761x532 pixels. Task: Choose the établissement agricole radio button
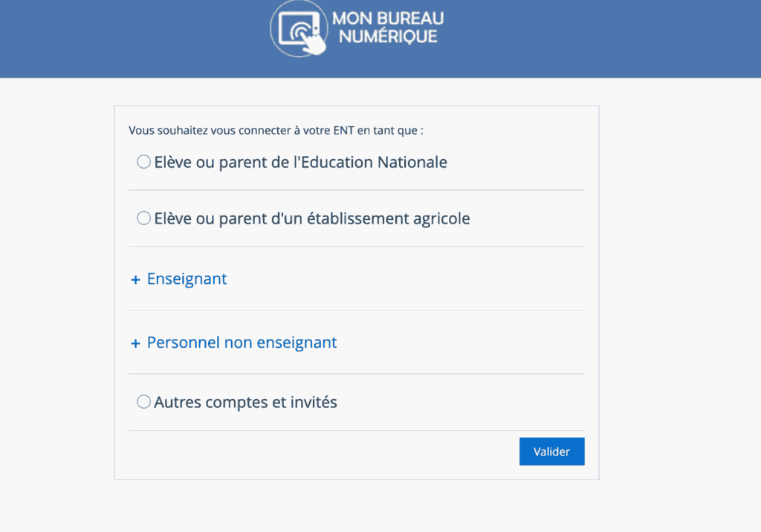[x=144, y=218]
